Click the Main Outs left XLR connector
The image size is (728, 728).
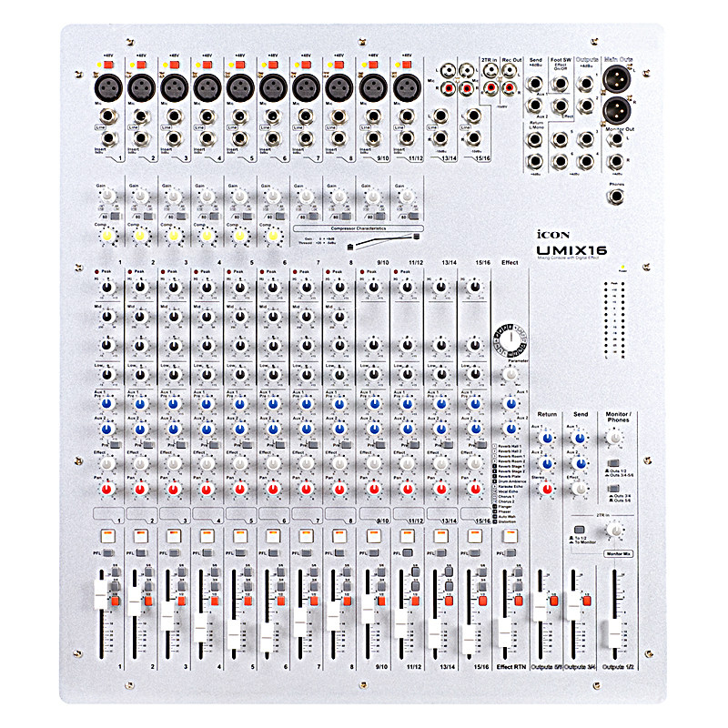[616, 78]
